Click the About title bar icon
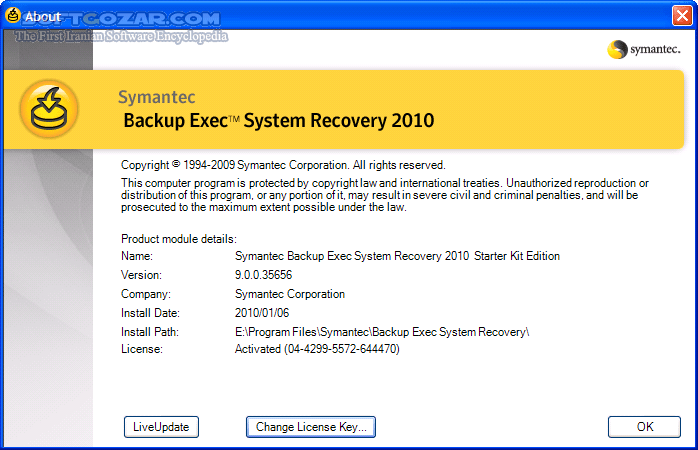The height and width of the screenshot is (450, 698). click(13, 15)
